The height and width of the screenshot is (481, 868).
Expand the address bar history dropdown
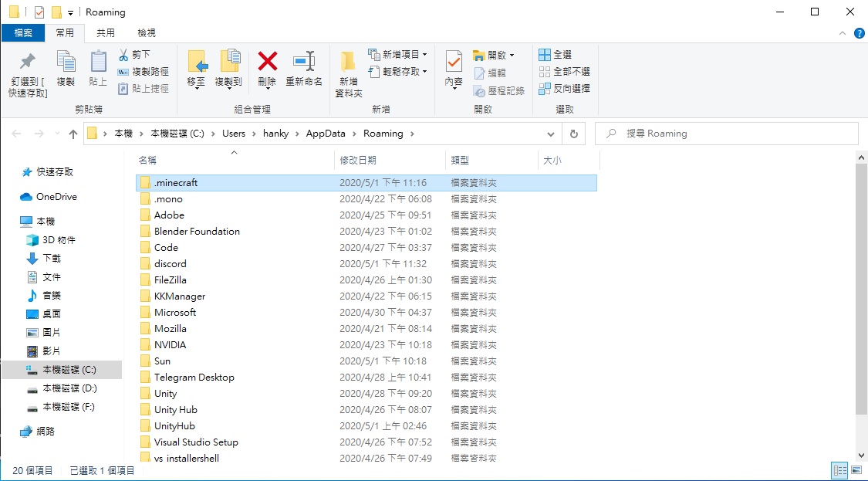tap(549, 134)
